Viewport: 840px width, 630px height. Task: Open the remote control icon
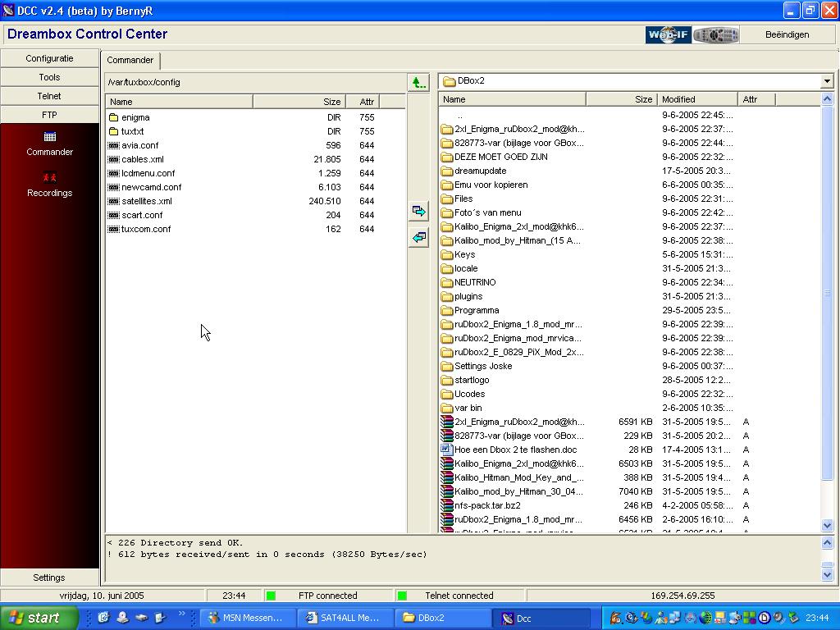(x=715, y=34)
